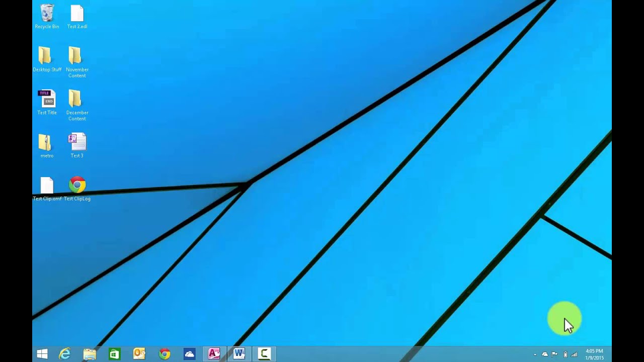Show hidden system tray icons
The height and width of the screenshot is (362, 644).
535,354
